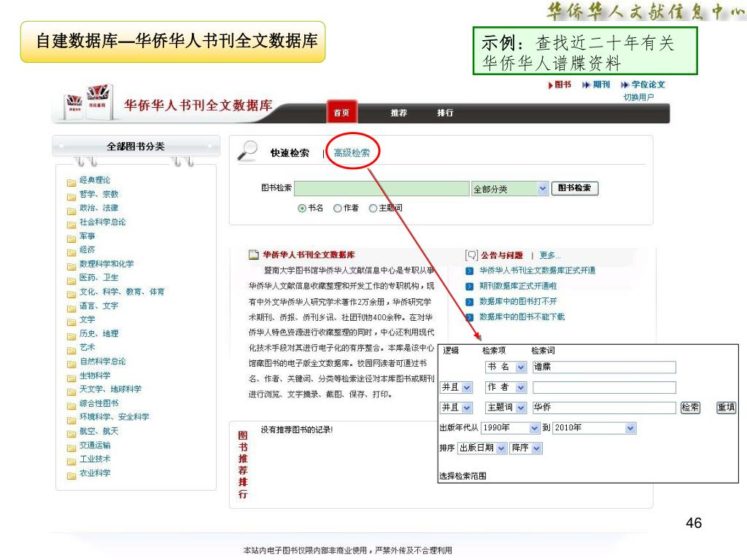Click the 华侨 subject keyword field

pos(604,408)
